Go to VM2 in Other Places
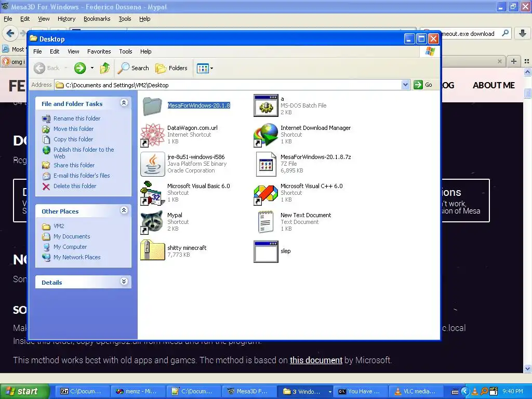Viewport: 532px width, 399px height. pyautogui.click(x=59, y=226)
